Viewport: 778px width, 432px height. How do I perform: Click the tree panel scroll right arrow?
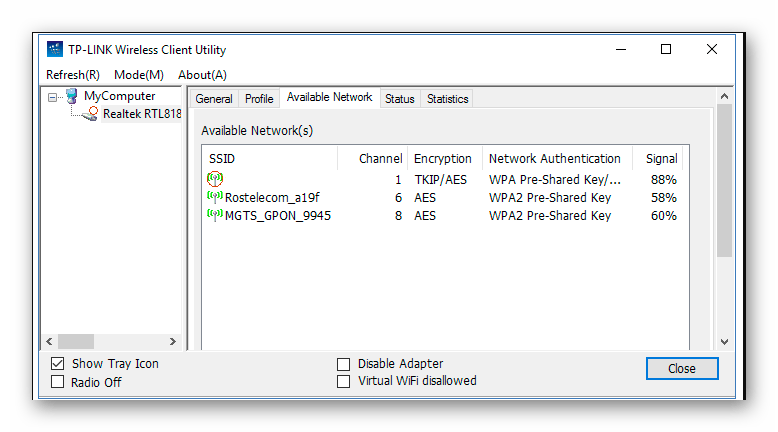click(173, 341)
